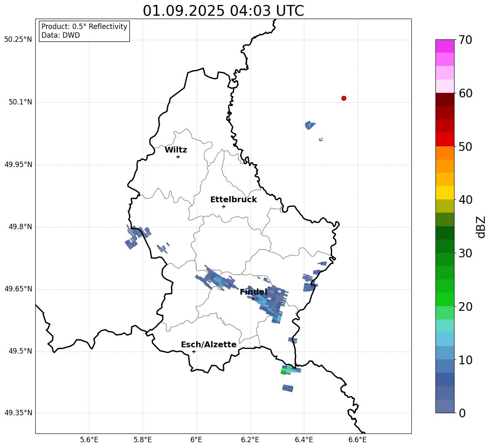Screen dimensions: 491x448
Task: Click the small echo below the red dot
Action: click(310, 125)
